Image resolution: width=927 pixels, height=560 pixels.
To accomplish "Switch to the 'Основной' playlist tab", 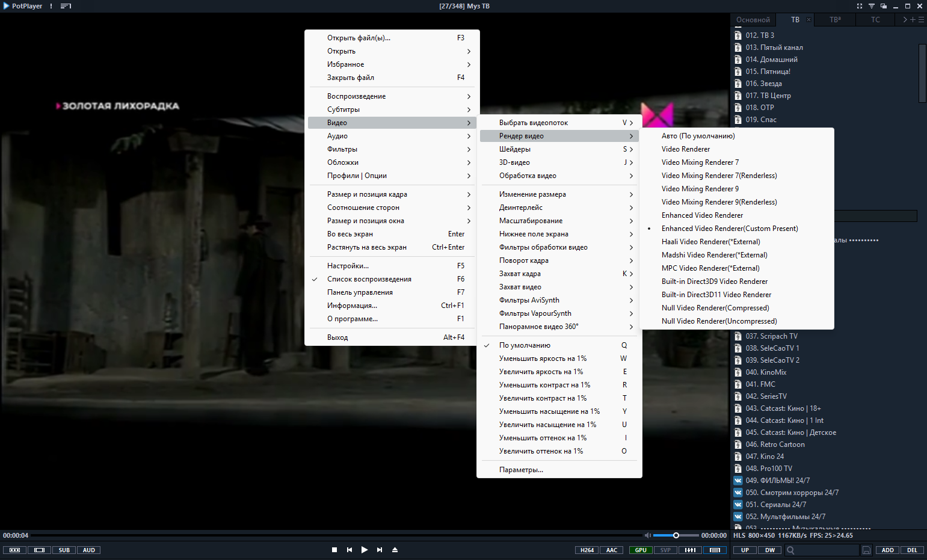I will (753, 20).
